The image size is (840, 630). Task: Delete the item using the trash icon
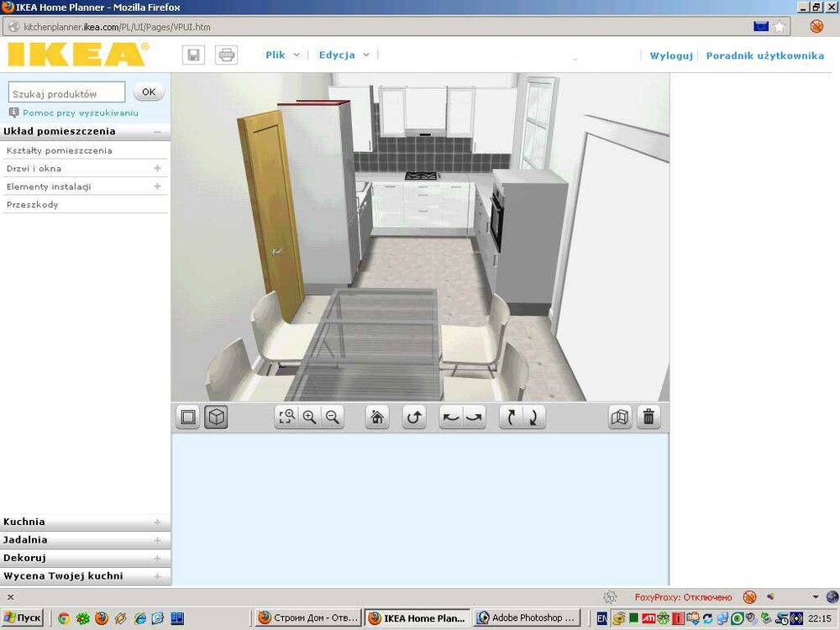pyautogui.click(x=648, y=417)
